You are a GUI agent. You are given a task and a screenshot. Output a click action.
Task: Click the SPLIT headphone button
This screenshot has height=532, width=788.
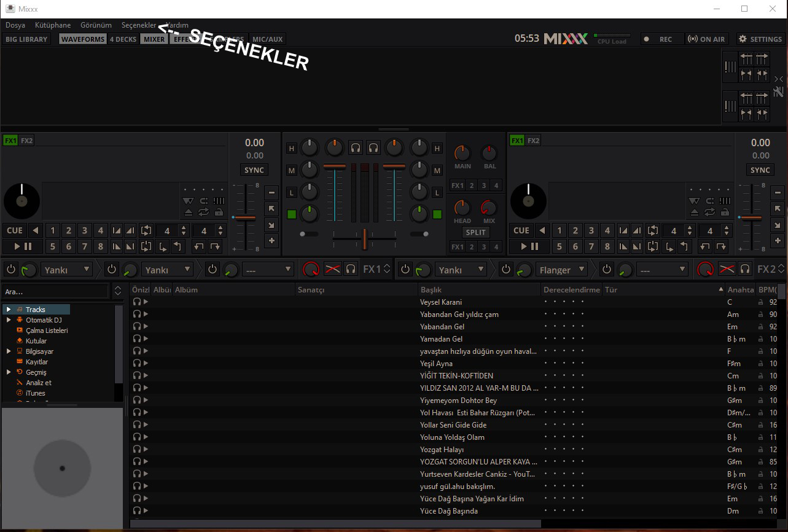point(475,232)
